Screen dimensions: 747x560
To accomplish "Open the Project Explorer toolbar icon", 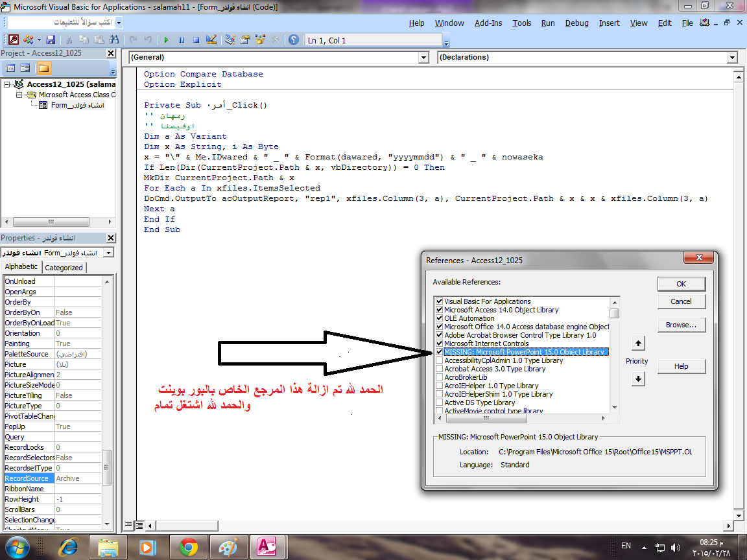I will click(230, 40).
